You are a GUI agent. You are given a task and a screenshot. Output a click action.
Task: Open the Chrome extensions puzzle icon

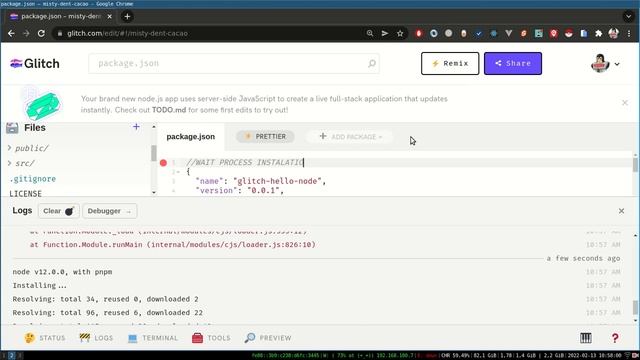tap(599, 33)
